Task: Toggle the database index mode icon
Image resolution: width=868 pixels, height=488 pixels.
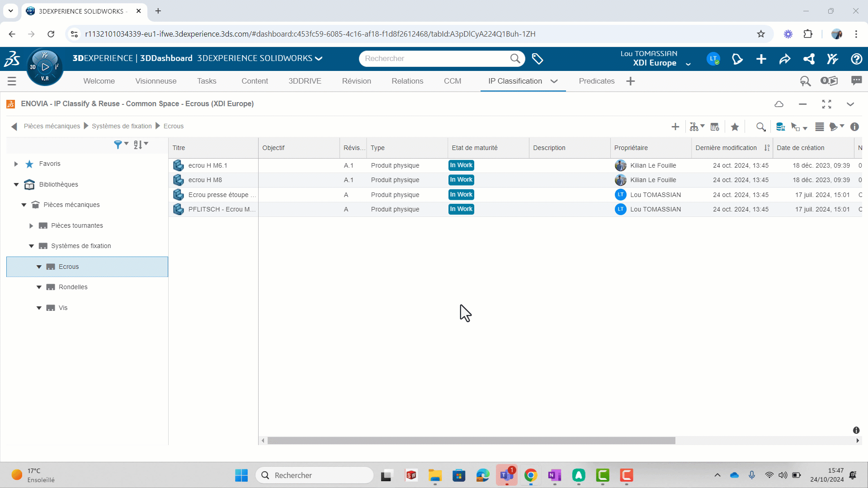Action: [780, 127]
